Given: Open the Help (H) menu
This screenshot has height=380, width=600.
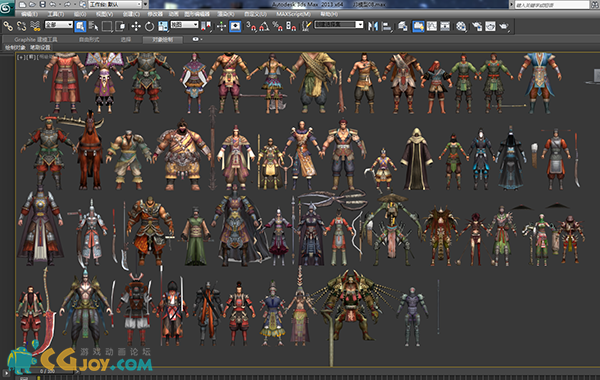Looking at the screenshot, I should pyautogui.click(x=329, y=14).
